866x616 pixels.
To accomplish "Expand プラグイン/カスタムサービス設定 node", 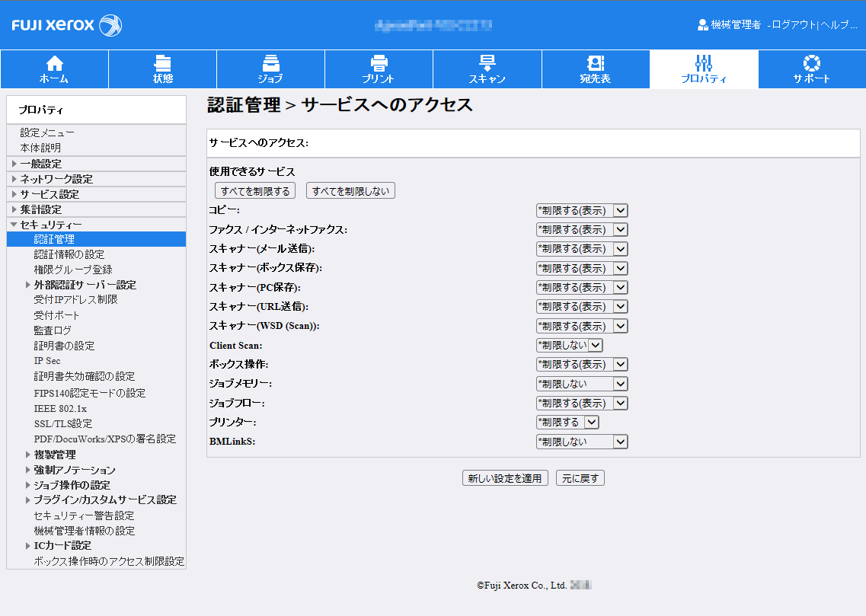I will [x=28, y=500].
